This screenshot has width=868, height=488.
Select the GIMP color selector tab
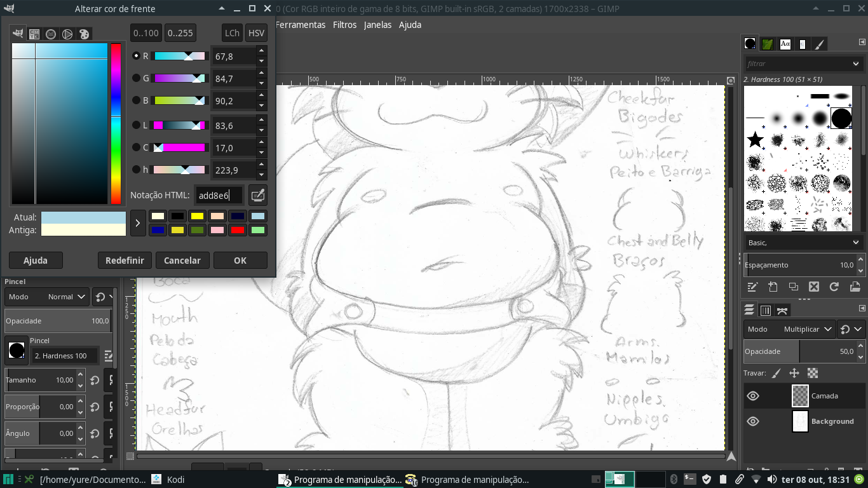(x=18, y=34)
